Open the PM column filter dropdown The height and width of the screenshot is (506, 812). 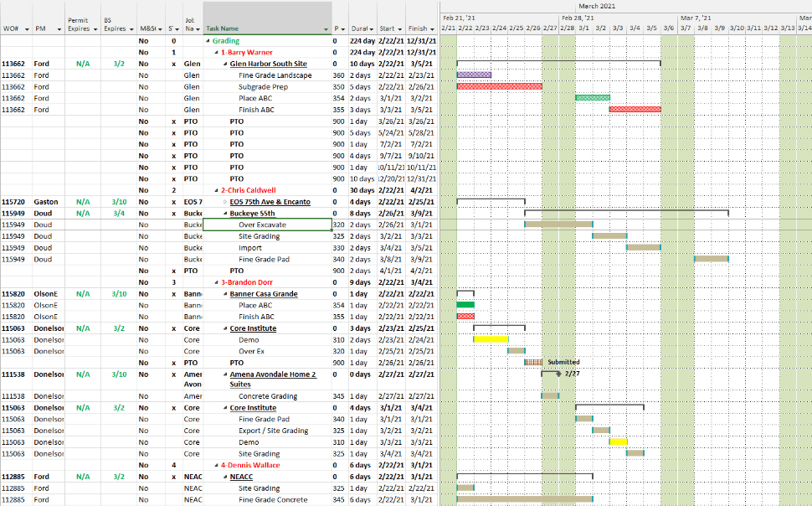click(59, 29)
